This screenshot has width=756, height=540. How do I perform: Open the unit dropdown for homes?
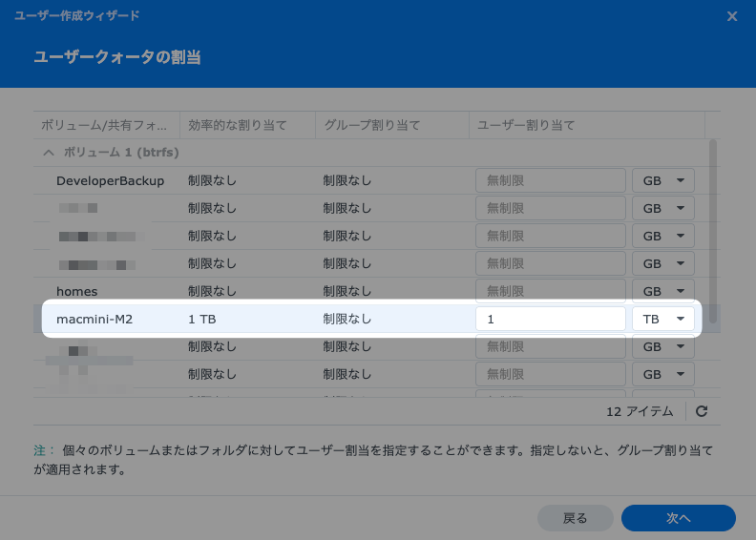click(x=662, y=291)
